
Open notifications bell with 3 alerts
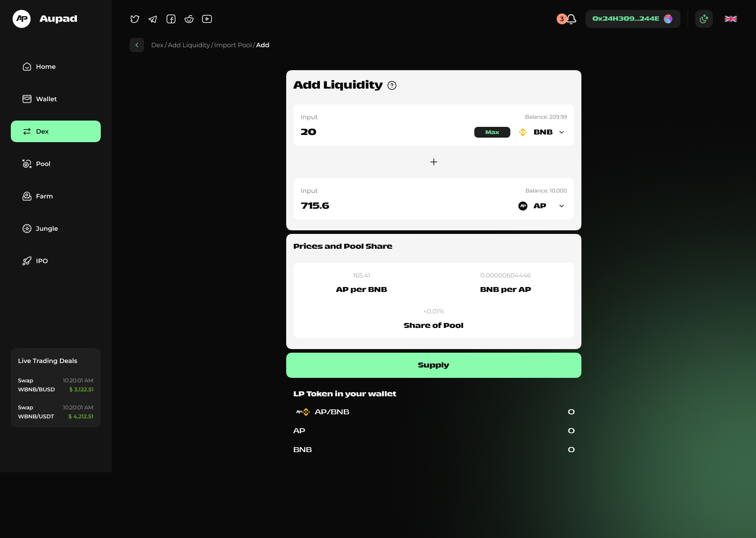[x=571, y=19]
